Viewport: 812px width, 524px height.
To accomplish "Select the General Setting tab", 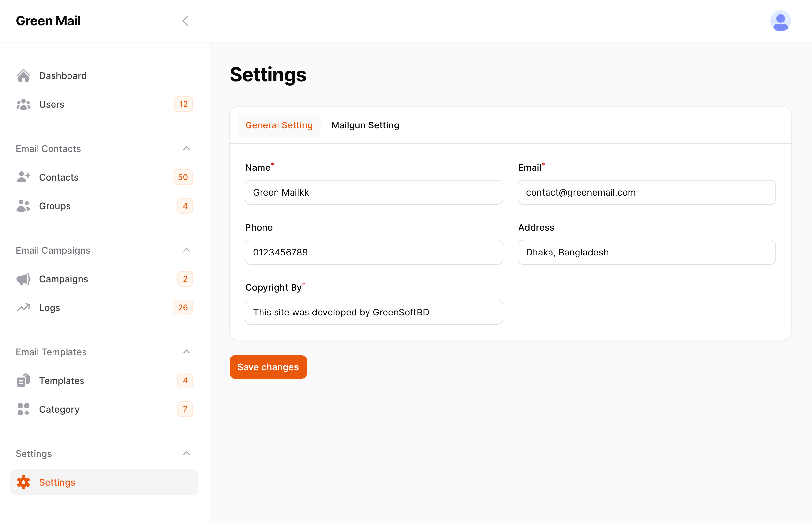I will point(279,125).
